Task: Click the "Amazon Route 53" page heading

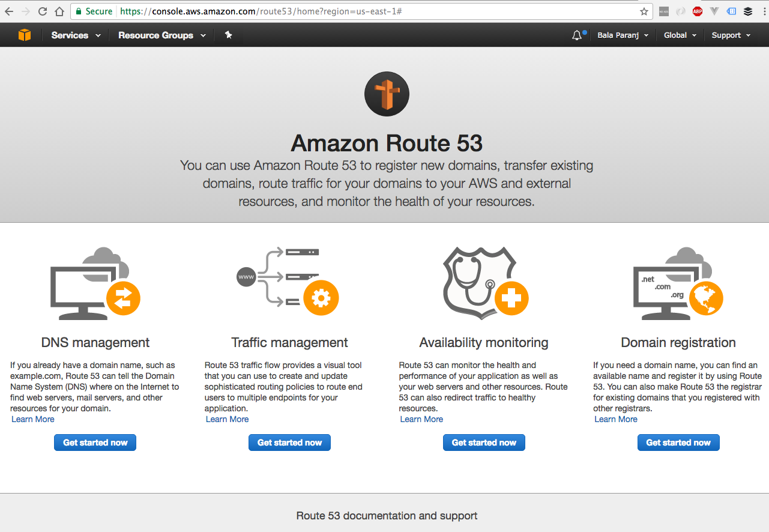Action: click(387, 144)
